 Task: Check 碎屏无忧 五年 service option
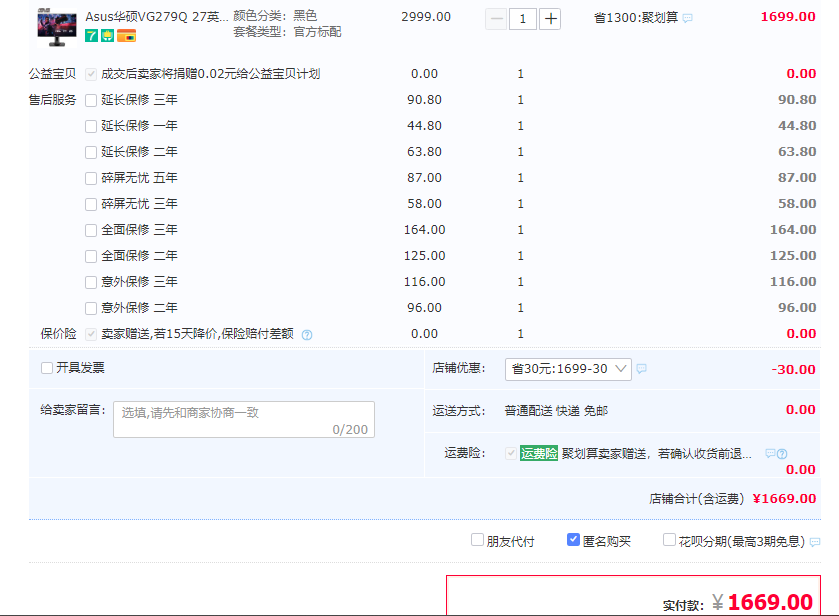[x=91, y=178]
